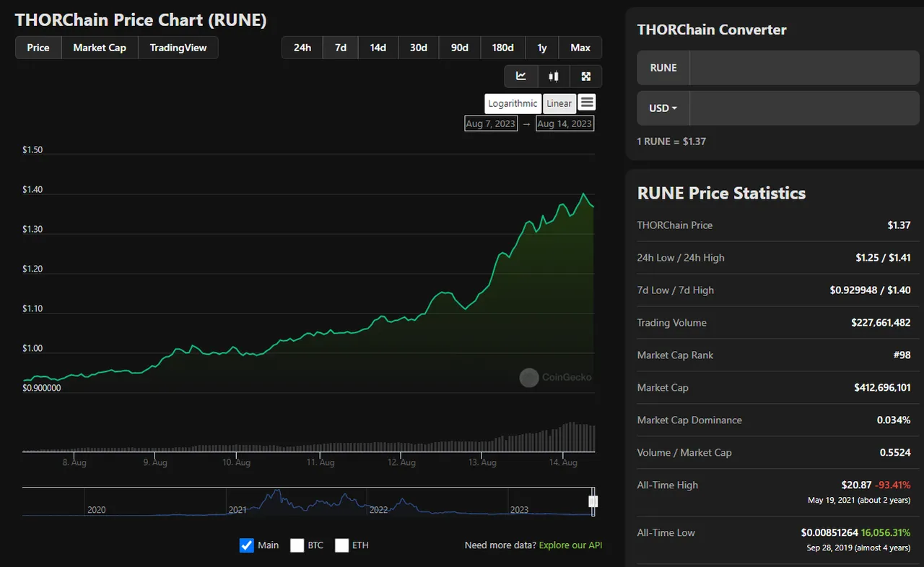Click the $0.900000 axis label
Image resolution: width=924 pixels, height=567 pixels.
(x=42, y=388)
